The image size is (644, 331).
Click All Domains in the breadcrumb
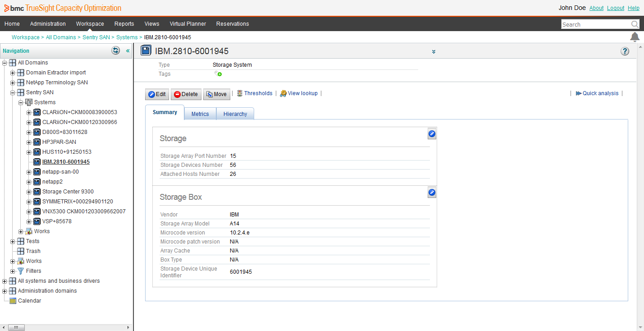point(61,37)
